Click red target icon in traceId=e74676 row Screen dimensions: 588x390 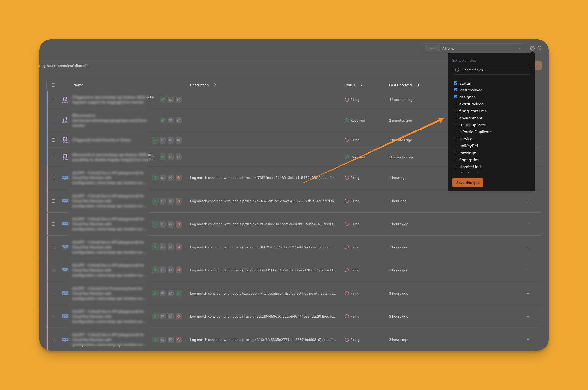pos(178,201)
